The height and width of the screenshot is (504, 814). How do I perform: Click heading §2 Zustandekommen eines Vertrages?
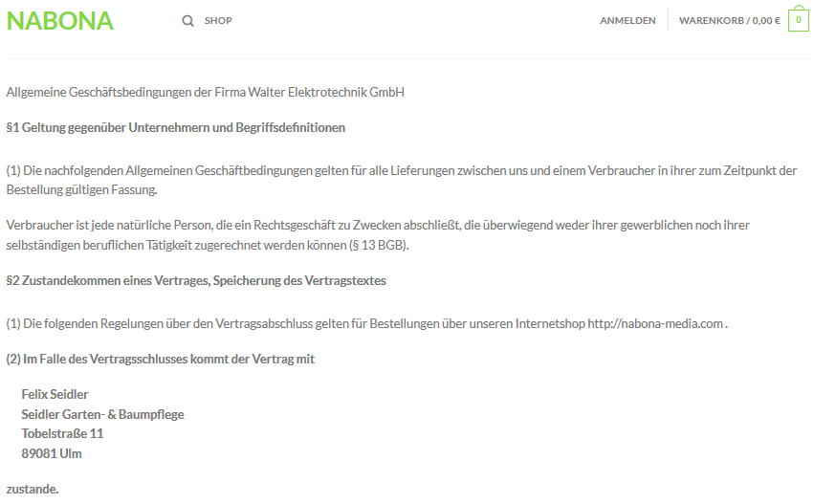pos(196,281)
